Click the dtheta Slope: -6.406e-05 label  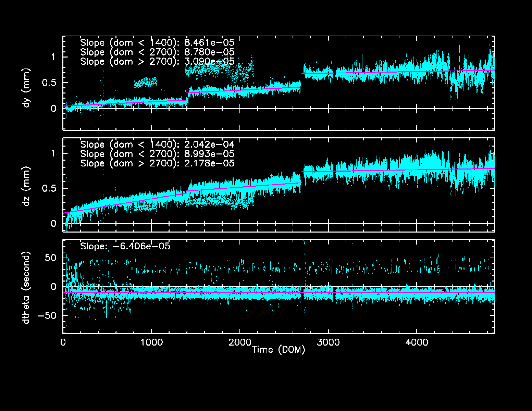click(125, 246)
